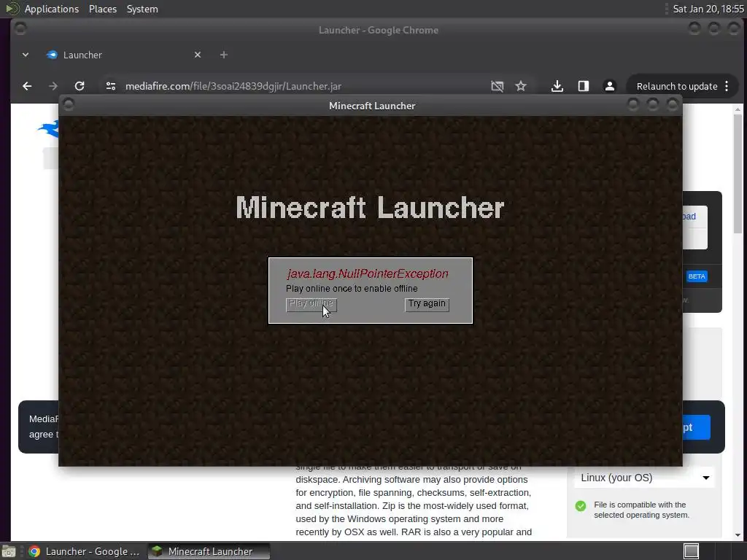
Task: Open Chrome downloads icon
Action: [x=557, y=86]
